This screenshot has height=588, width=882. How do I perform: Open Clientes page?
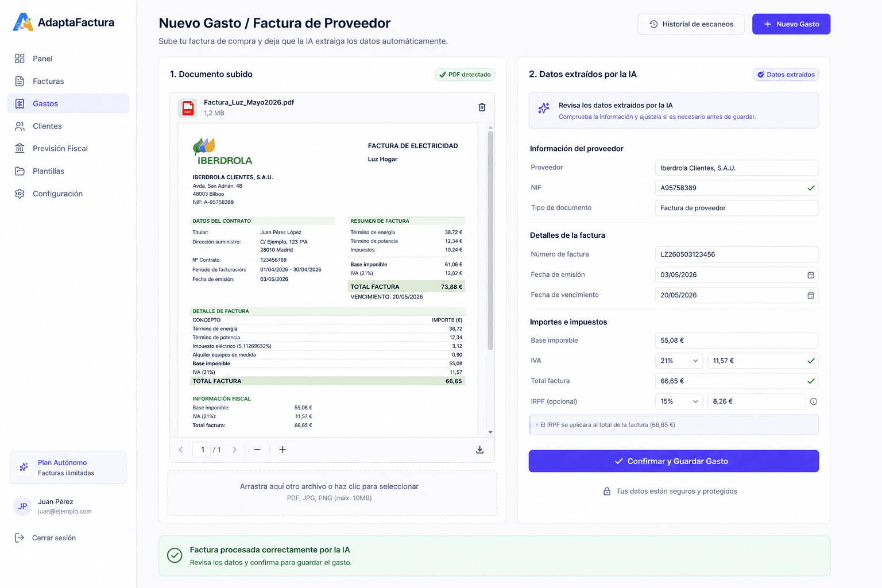(68, 126)
